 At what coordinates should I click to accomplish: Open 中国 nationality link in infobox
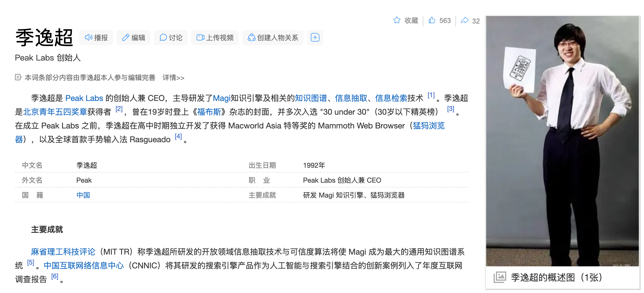coord(83,195)
